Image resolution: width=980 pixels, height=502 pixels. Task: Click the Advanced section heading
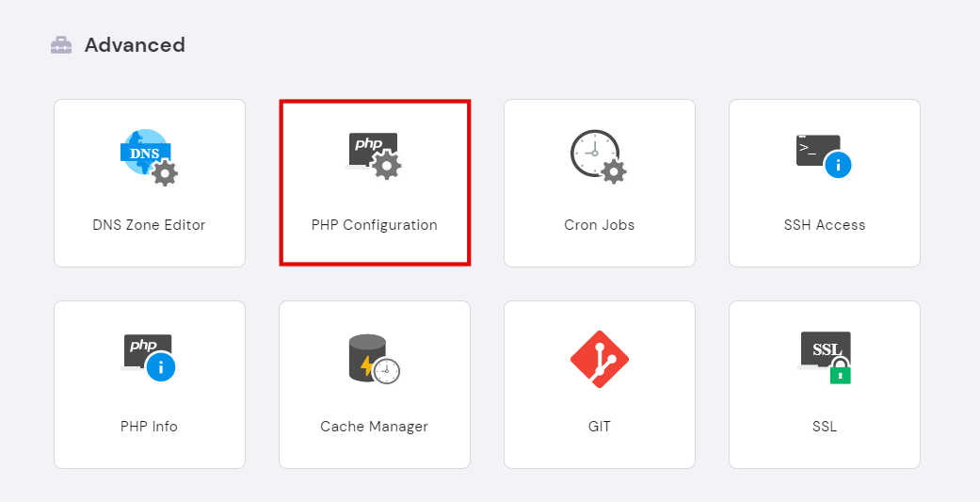(135, 45)
